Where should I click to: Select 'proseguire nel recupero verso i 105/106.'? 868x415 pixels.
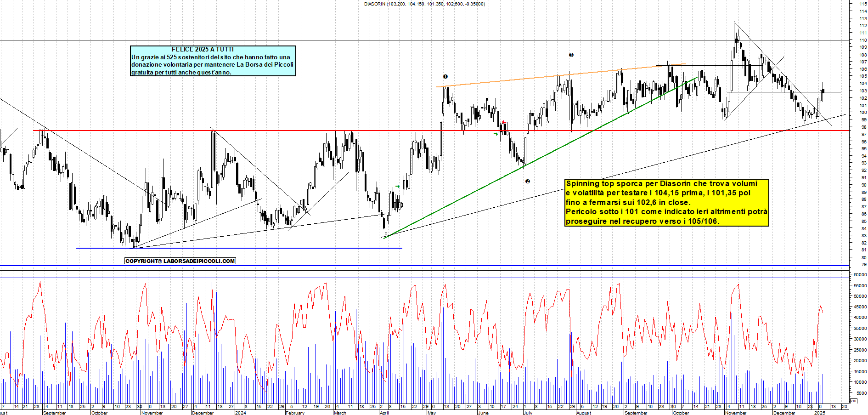[643, 222]
